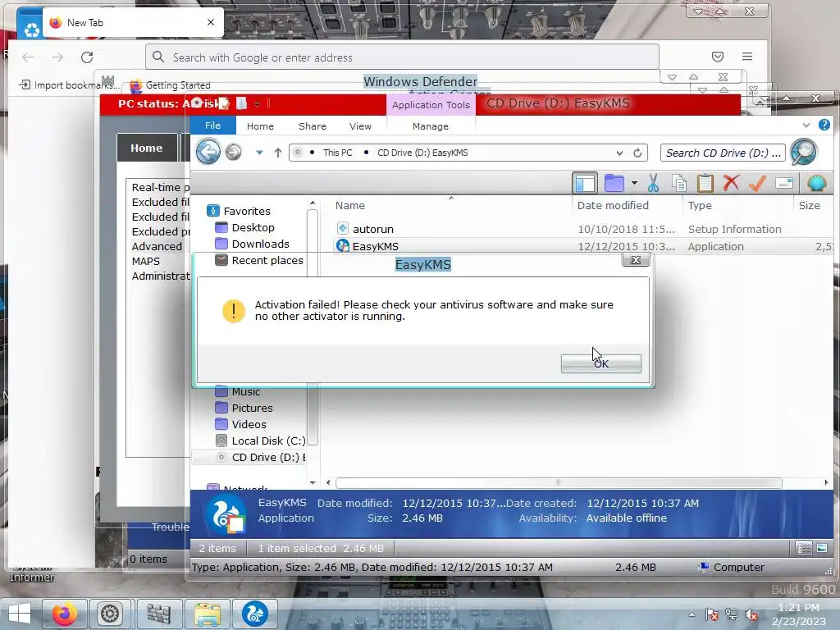This screenshot has width=840, height=630.
Task: Open the dropdown arrow beside the folder icon
Action: tap(634, 183)
